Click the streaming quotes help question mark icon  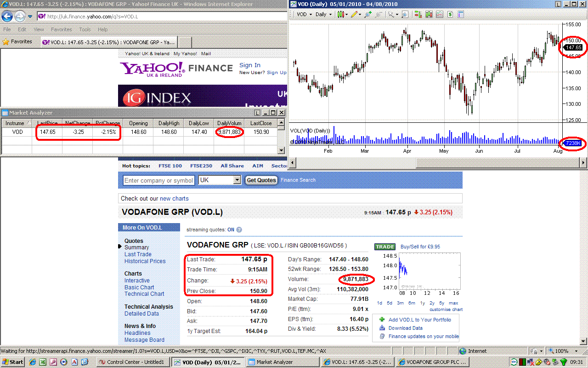pos(239,230)
